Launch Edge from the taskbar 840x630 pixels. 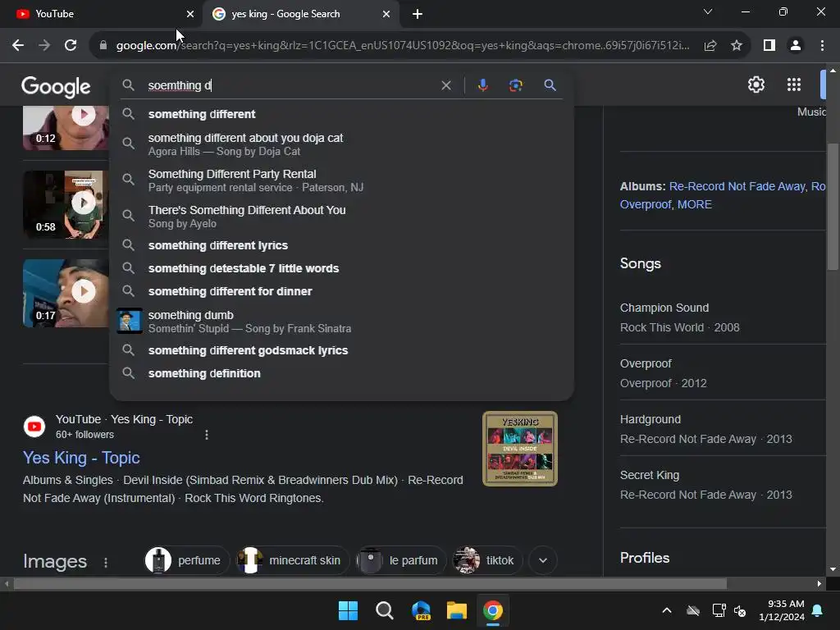pos(421,610)
